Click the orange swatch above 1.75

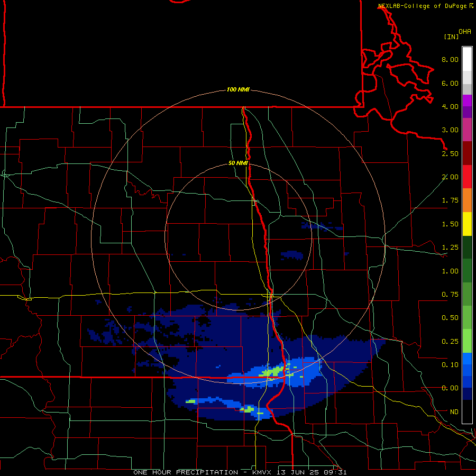pyautogui.click(x=467, y=200)
